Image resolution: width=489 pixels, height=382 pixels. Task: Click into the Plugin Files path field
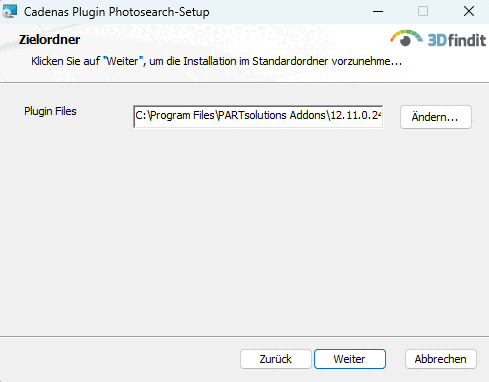(258, 116)
